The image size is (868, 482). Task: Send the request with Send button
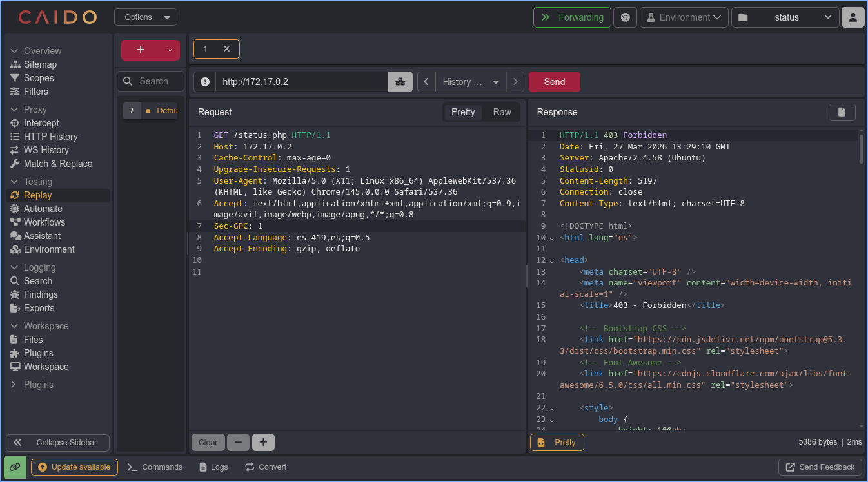554,82
